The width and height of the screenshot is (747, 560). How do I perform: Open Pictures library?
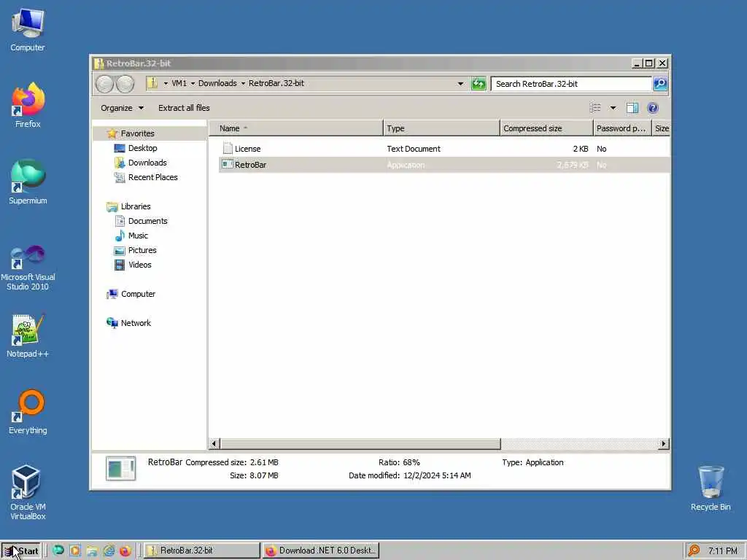(x=142, y=250)
